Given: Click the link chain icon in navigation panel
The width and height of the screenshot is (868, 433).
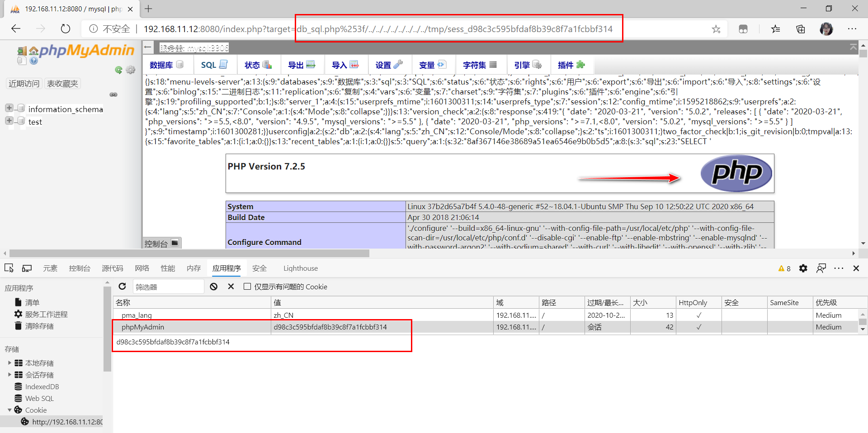Looking at the screenshot, I should pos(113,94).
